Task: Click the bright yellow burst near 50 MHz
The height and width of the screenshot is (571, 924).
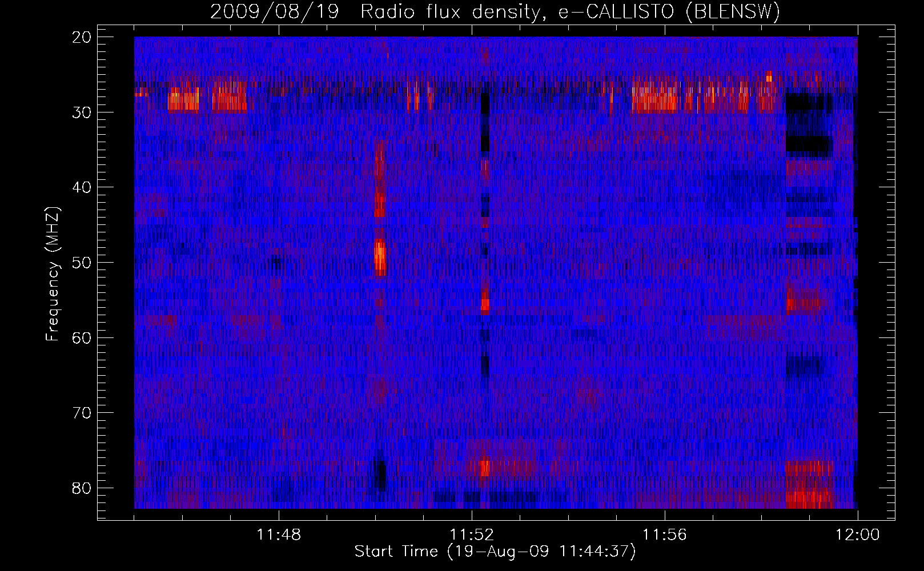Action: 380,256
